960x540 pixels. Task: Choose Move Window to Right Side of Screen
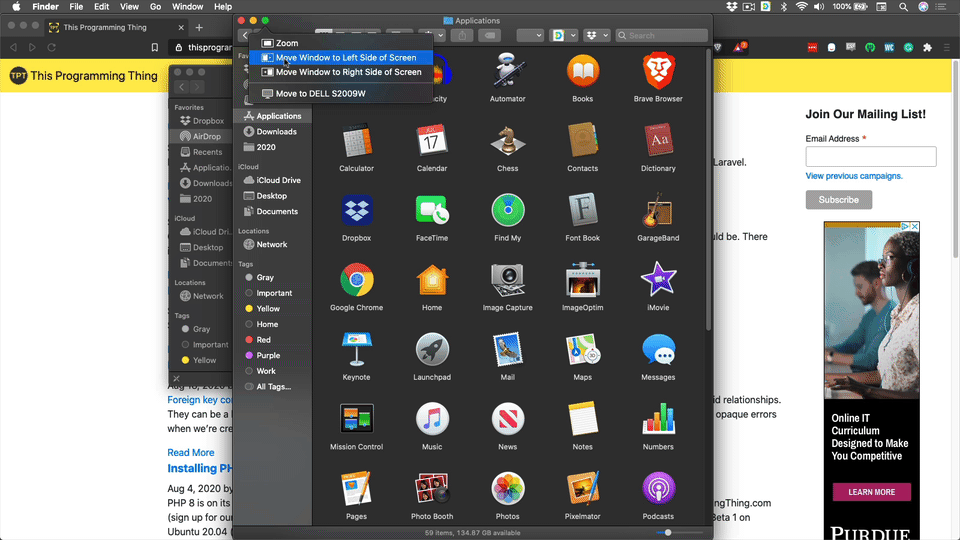pyautogui.click(x=348, y=72)
